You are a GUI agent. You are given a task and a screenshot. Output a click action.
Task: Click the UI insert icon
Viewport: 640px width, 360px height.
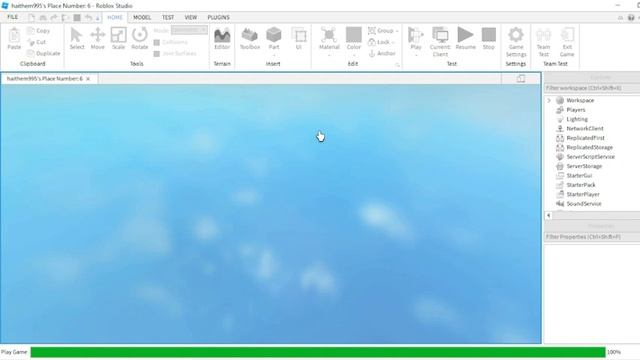[x=299, y=35]
